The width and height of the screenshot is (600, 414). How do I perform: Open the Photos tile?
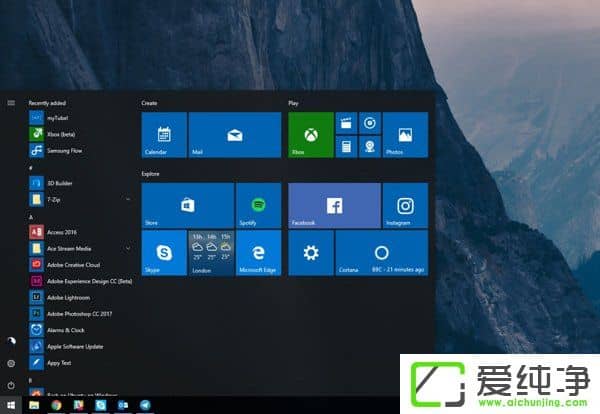[405, 135]
